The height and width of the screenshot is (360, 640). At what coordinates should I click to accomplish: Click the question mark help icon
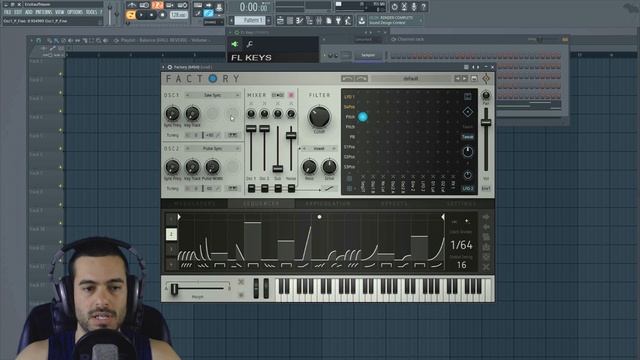[x=424, y=6]
